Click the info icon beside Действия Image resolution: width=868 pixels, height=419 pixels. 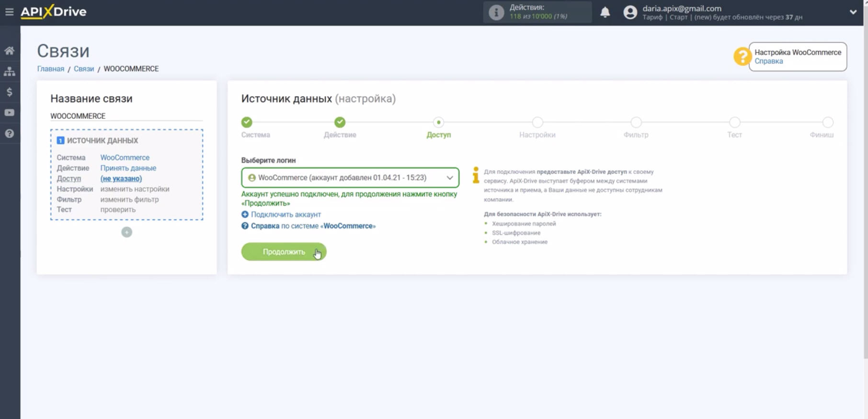[x=496, y=12]
